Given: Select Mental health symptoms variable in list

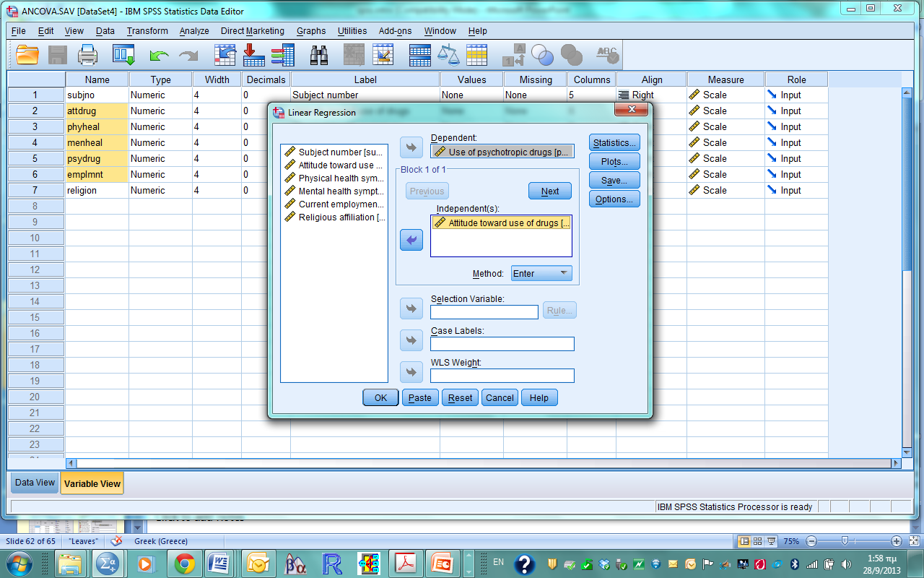Looking at the screenshot, I should (x=334, y=191).
